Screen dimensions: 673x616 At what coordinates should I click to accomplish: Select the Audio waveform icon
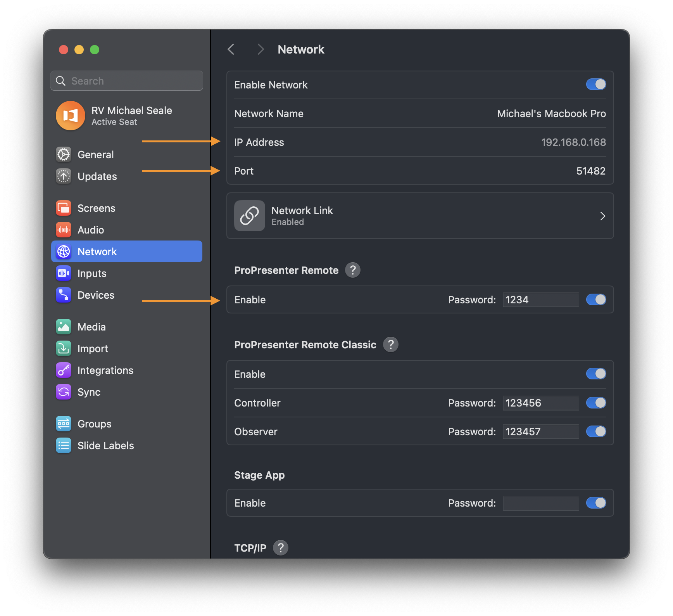(64, 230)
